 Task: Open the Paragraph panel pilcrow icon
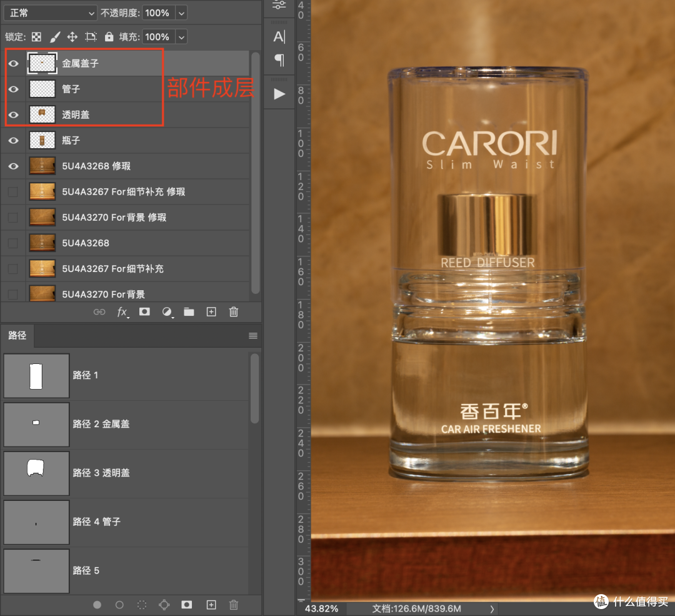pos(279,60)
